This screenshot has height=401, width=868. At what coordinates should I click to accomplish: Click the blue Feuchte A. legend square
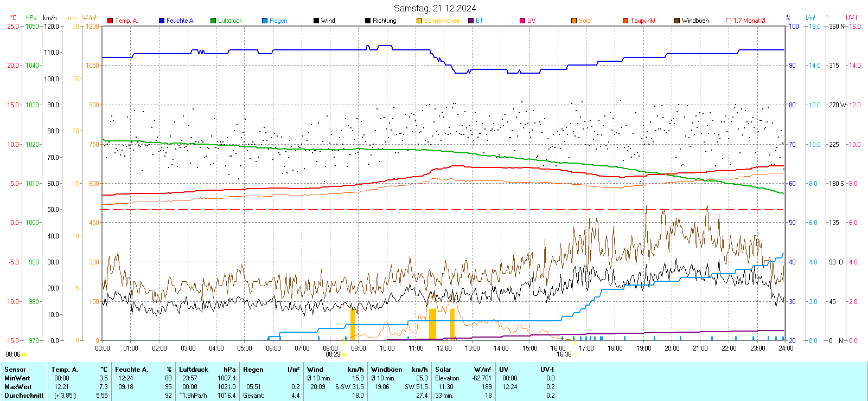(162, 21)
